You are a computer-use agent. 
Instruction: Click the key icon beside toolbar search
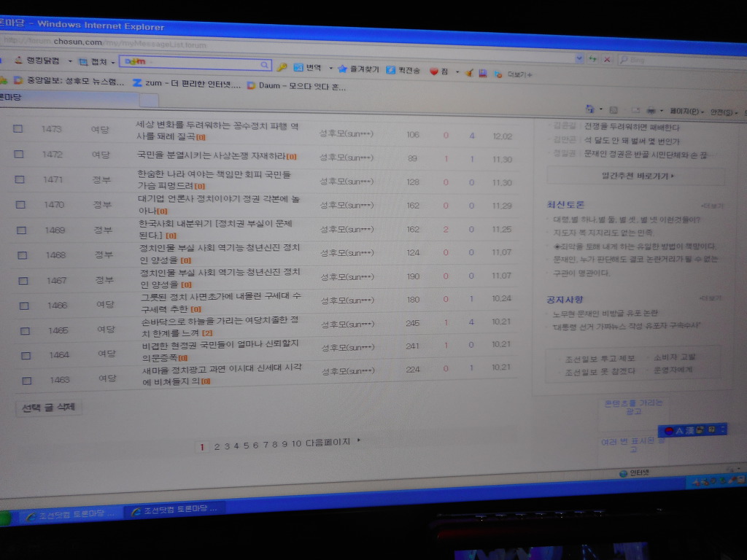point(282,67)
